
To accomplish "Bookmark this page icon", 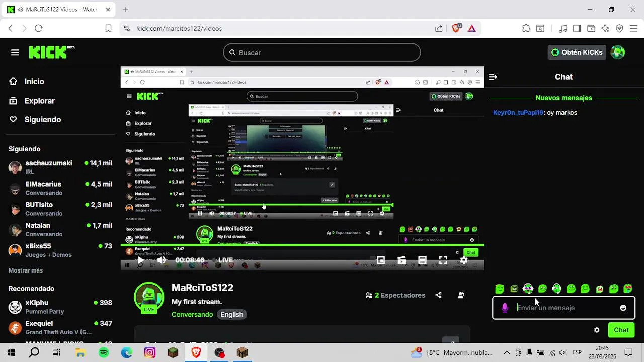I will [x=108, y=28].
